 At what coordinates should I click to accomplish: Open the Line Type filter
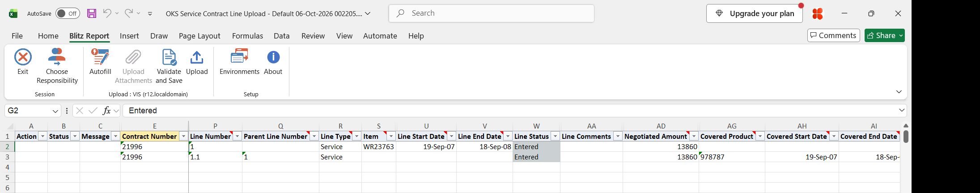[357, 136]
